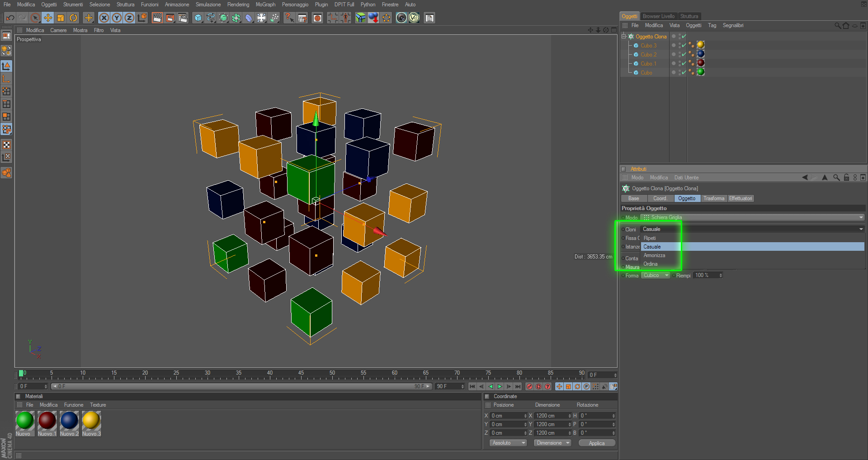Open the Modo dropdown showing Schiera Griglia

click(x=752, y=217)
